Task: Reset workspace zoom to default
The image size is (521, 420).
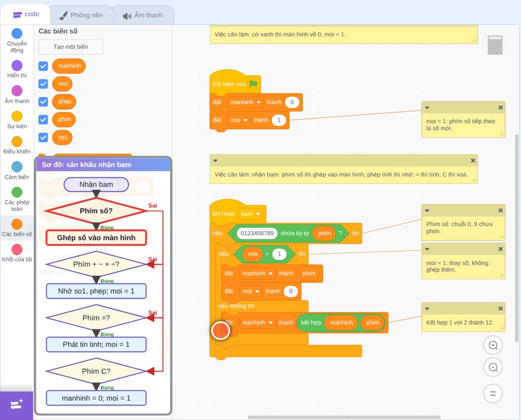Action: (493, 394)
